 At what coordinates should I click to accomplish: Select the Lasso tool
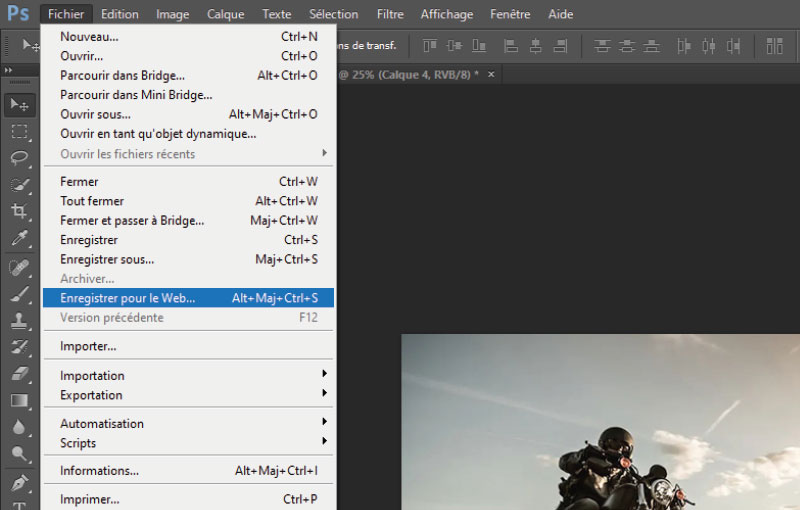click(x=19, y=158)
